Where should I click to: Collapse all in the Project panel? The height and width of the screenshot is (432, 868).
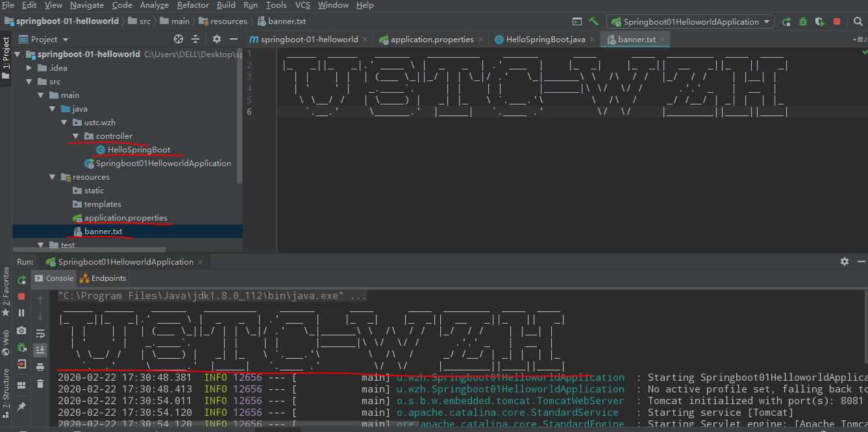[x=197, y=39]
